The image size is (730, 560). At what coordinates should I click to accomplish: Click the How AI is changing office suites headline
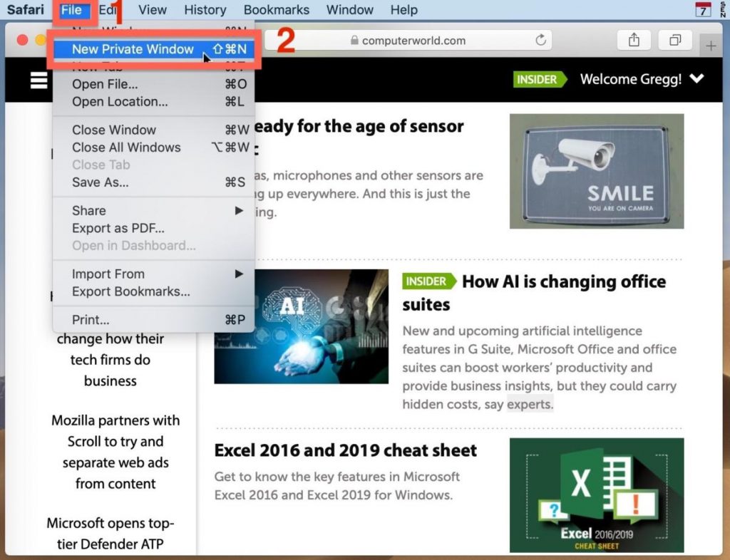coord(565,281)
